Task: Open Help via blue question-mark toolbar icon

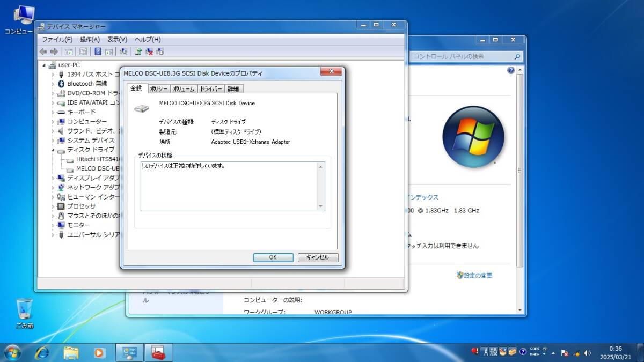Action: (98, 51)
